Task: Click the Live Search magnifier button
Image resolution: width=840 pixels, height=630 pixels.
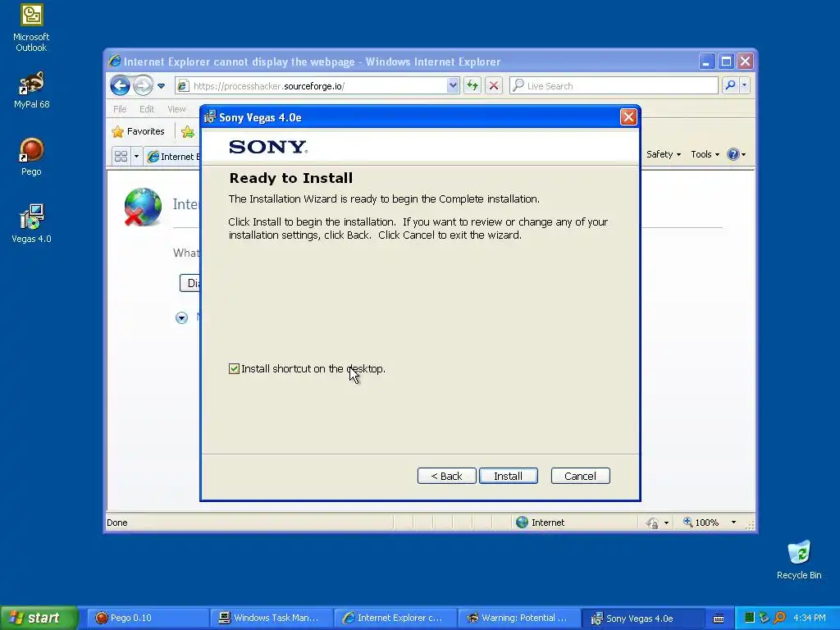Action: 730,85
